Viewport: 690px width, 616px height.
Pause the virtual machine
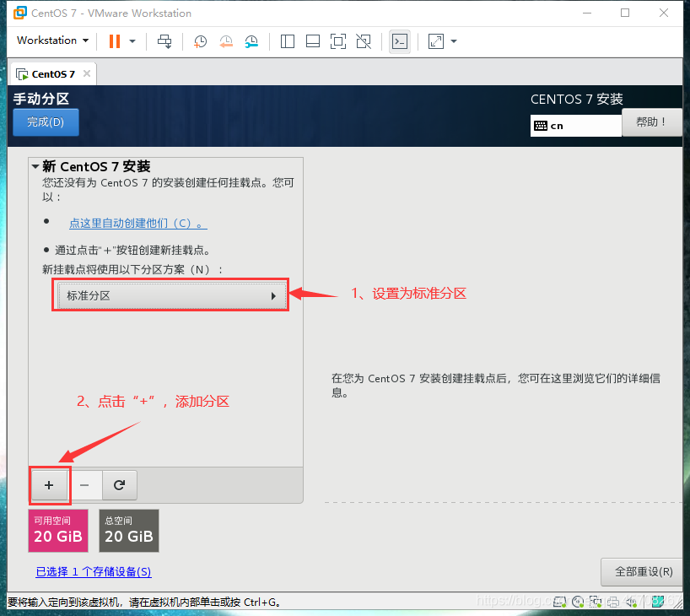tap(115, 41)
